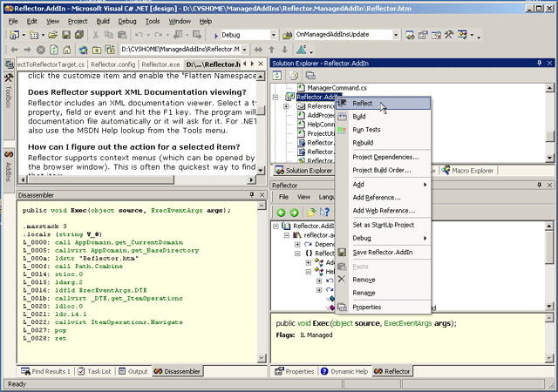Switch to the Macro Explorer tab
The height and width of the screenshot is (392, 558).
coord(467,171)
